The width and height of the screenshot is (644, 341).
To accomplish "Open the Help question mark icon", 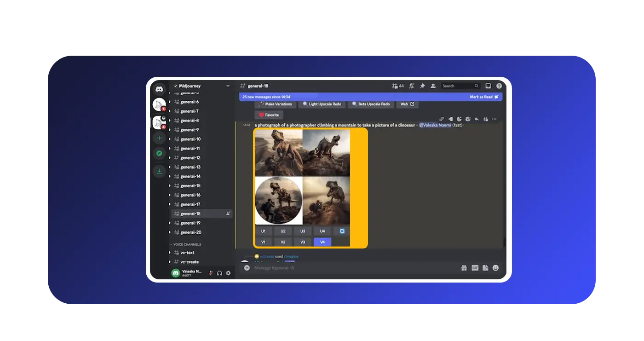I will 499,86.
